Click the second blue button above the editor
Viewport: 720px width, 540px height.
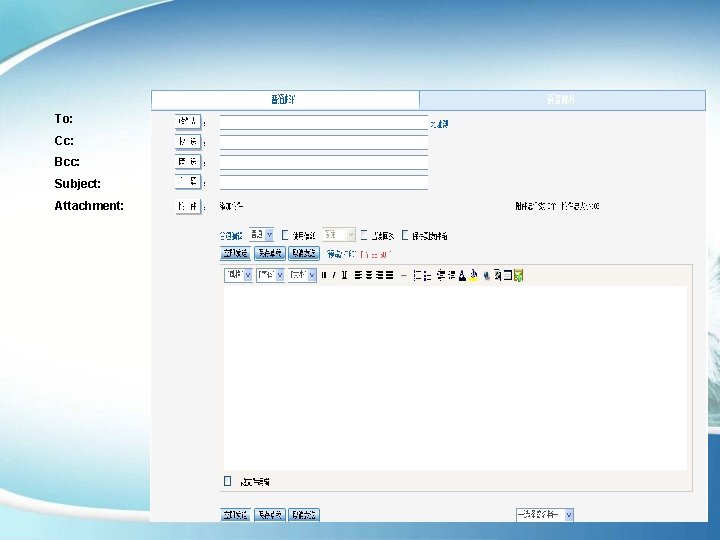tap(270, 253)
